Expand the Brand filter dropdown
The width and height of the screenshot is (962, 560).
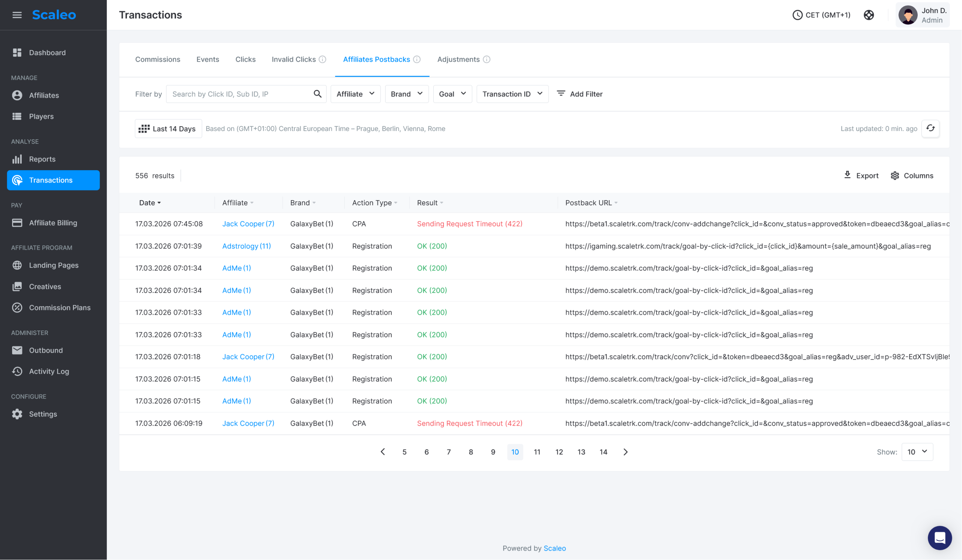coord(406,94)
